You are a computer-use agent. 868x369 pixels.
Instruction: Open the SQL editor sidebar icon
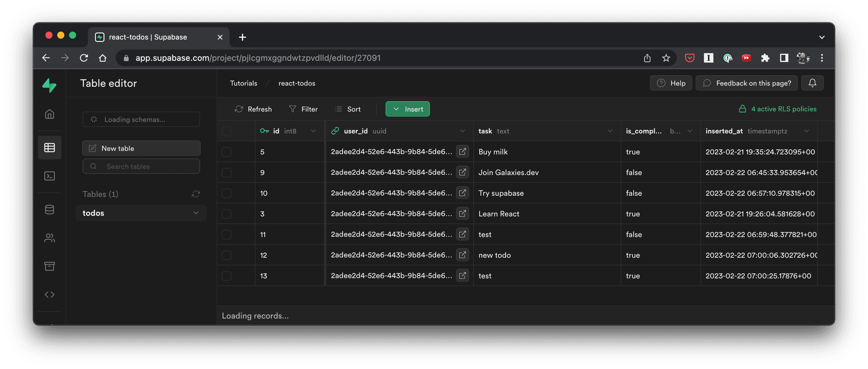click(50, 176)
